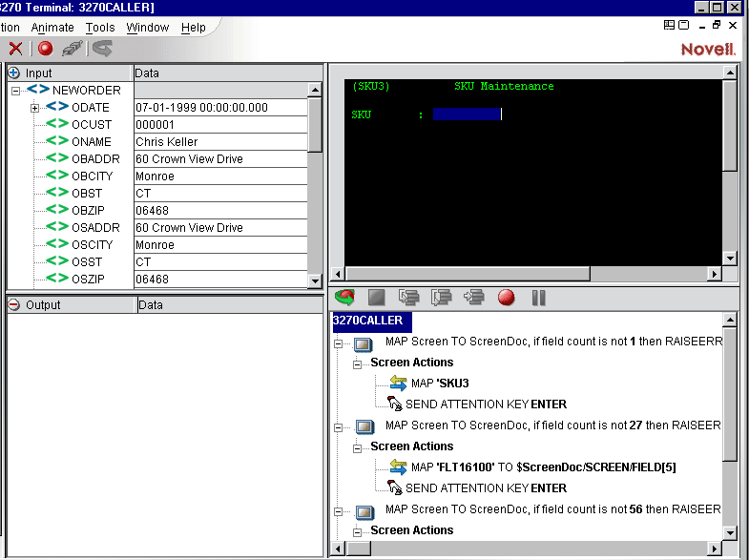Click screen icon for field count 56 row
Image resolution: width=749 pixels, height=560 pixels.
point(364,511)
